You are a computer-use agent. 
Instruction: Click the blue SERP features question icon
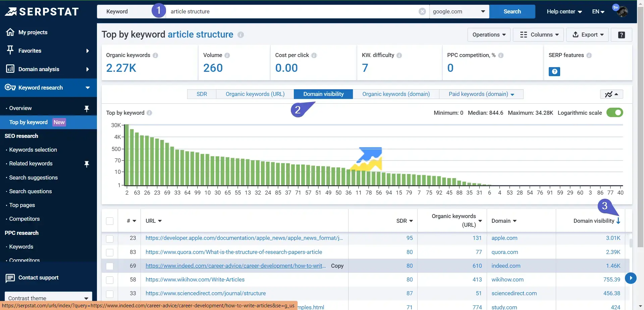(554, 71)
